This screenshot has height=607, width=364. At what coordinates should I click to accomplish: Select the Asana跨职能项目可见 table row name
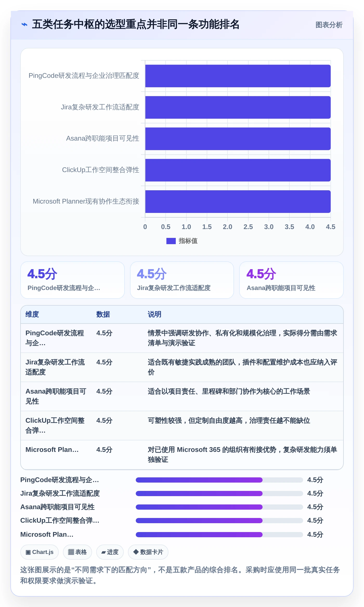[x=56, y=396]
